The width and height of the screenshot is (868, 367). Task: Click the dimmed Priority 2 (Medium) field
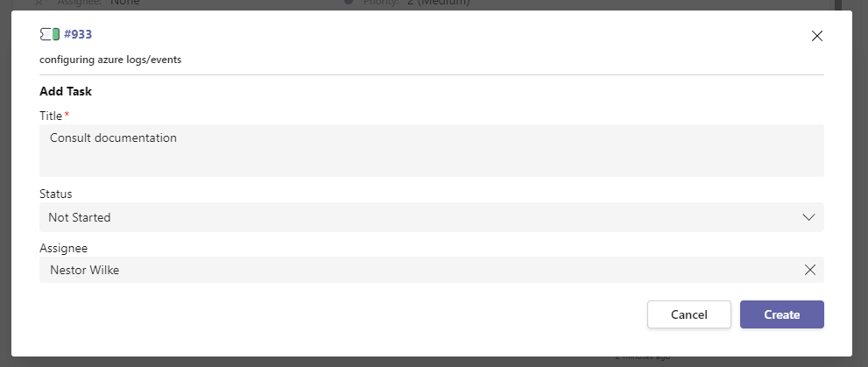click(x=416, y=3)
